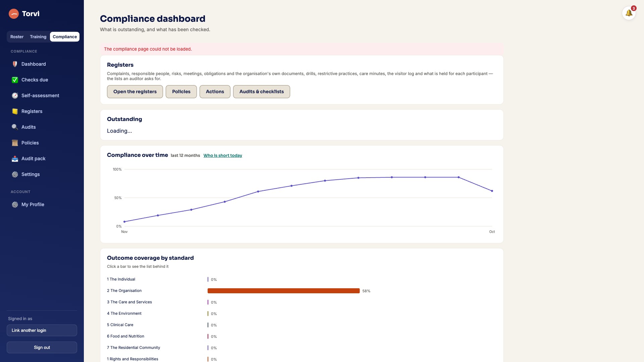Open Checks due in sidebar
This screenshot has height=362, width=644.
click(42, 80)
